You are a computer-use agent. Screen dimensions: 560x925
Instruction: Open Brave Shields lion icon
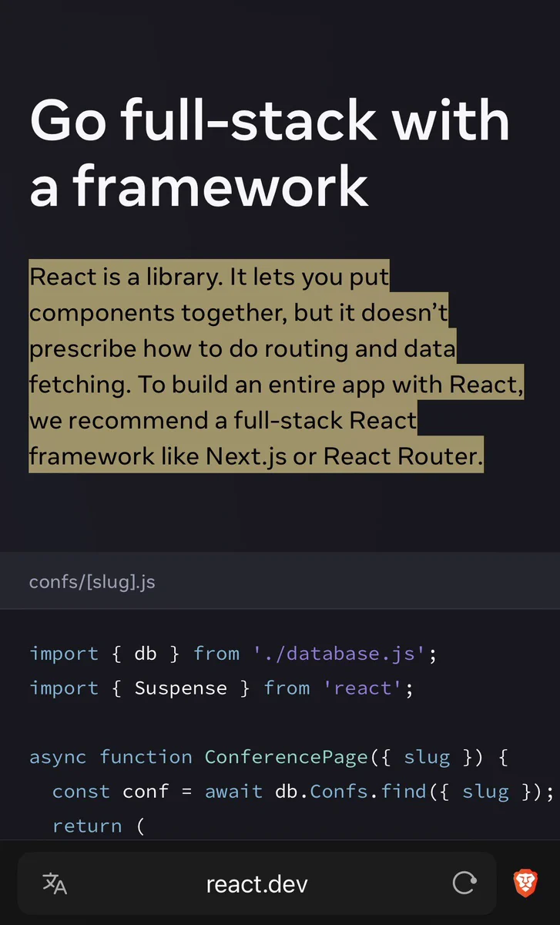[526, 883]
